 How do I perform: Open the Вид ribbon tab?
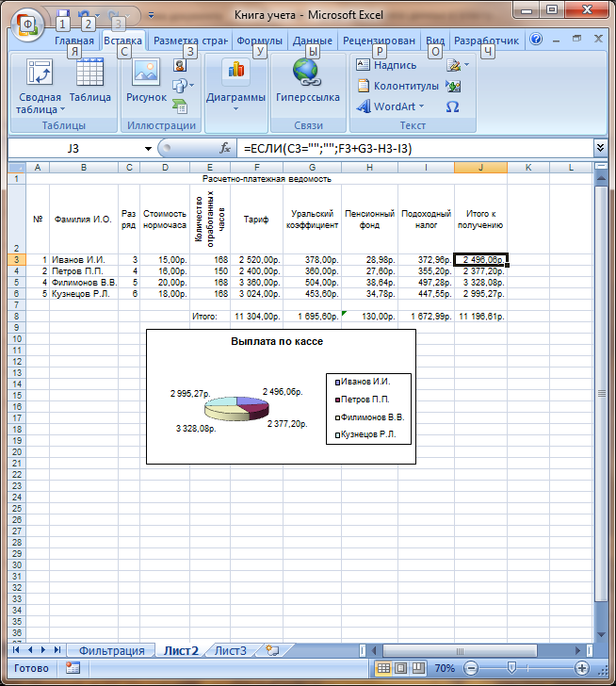(435, 41)
